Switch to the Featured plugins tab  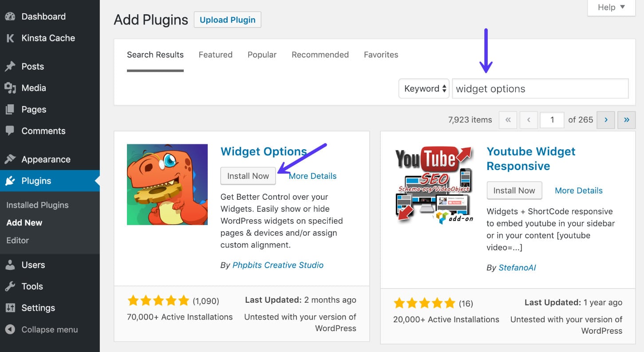215,55
